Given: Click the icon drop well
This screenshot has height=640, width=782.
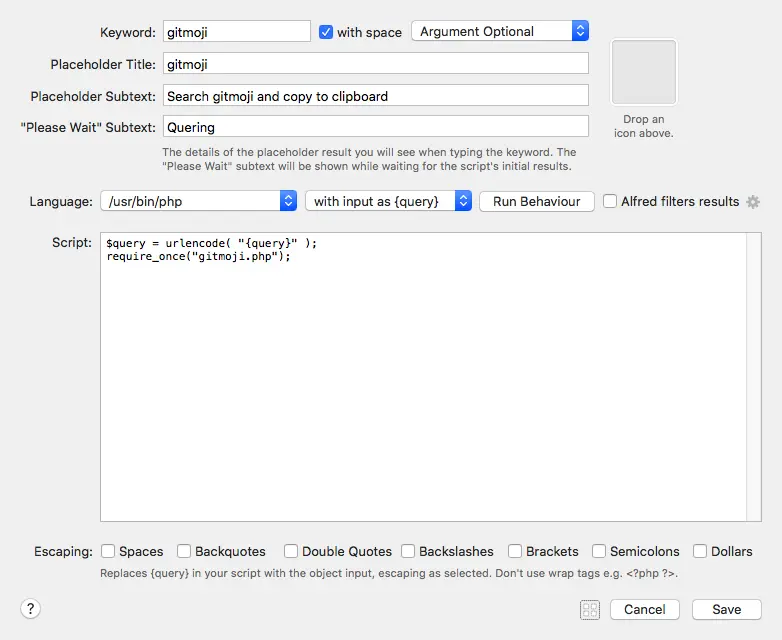Looking at the screenshot, I should (x=644, y=72).
